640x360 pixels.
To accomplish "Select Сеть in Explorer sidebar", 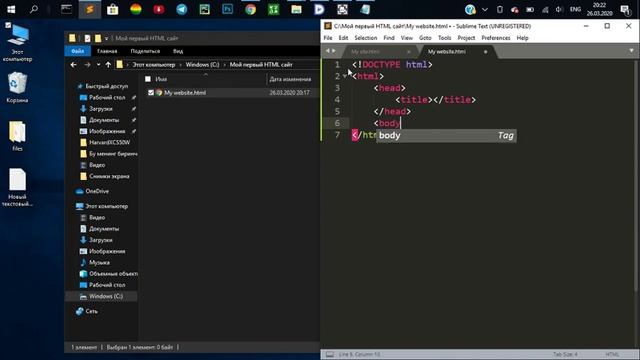I will tap(91, 311).
